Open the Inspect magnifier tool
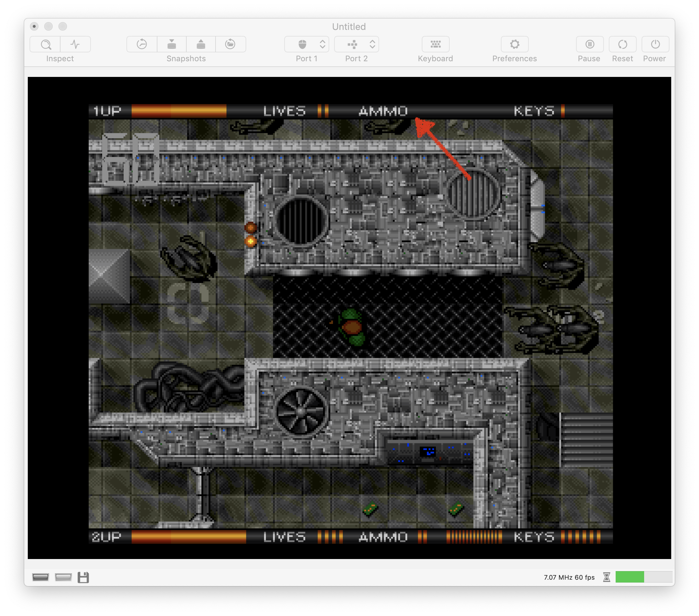Screen dimensions: 699x616 (x=45, y=45)
